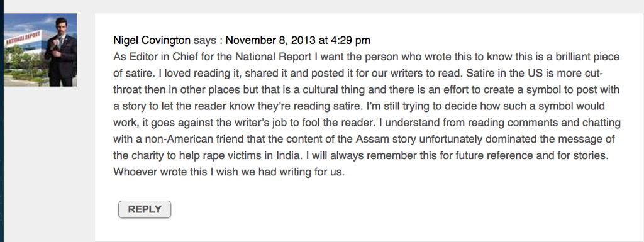The height and width of the screenshot is (242, 644).
Task: Click the '4:29 pm' time in the comment header
Action: click(350, 40)
